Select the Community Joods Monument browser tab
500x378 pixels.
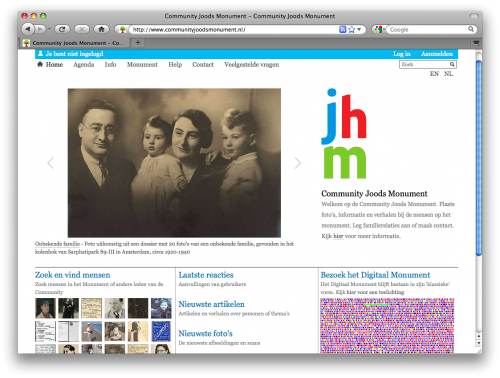(74, 43)
